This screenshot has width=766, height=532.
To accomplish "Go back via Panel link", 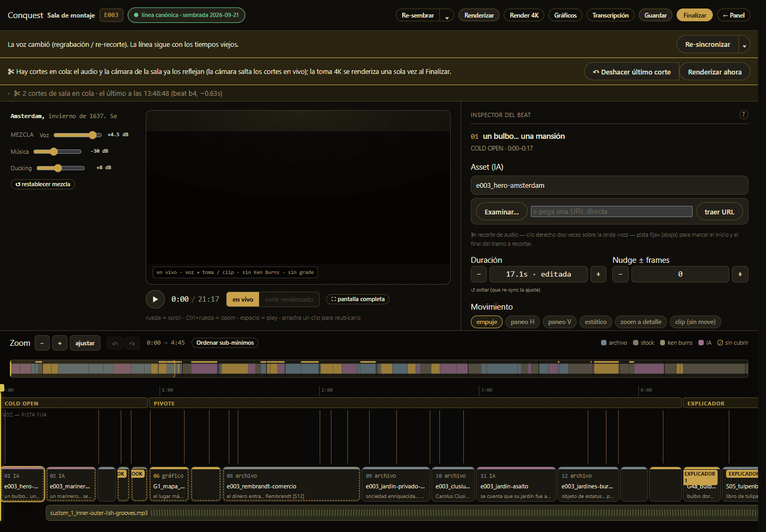I will coord(734,15).
